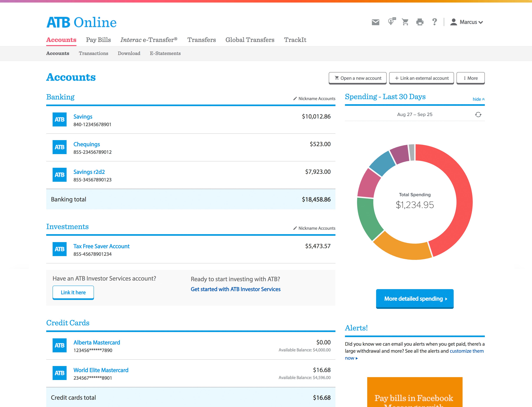Click the printer icon in header
The width and height of the screenshot is (532, 407).
pyautogui.click(x=420, y=22)
